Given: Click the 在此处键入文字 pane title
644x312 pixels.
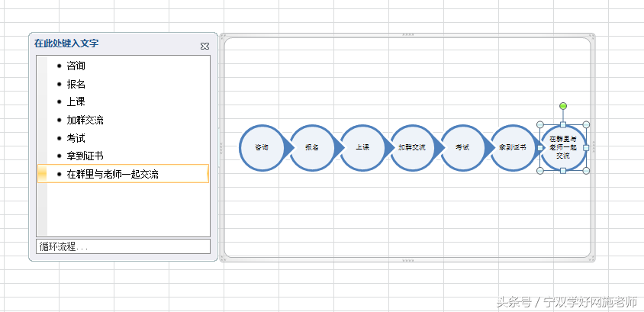Looking at the screenshot, I should pyautogui.click(x=66, y=43).
